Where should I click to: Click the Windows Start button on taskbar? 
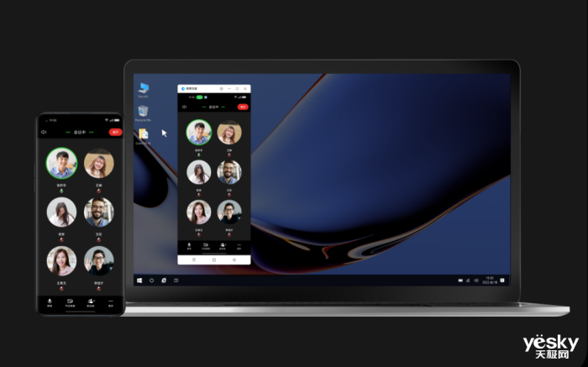click(x=139, y=280)
